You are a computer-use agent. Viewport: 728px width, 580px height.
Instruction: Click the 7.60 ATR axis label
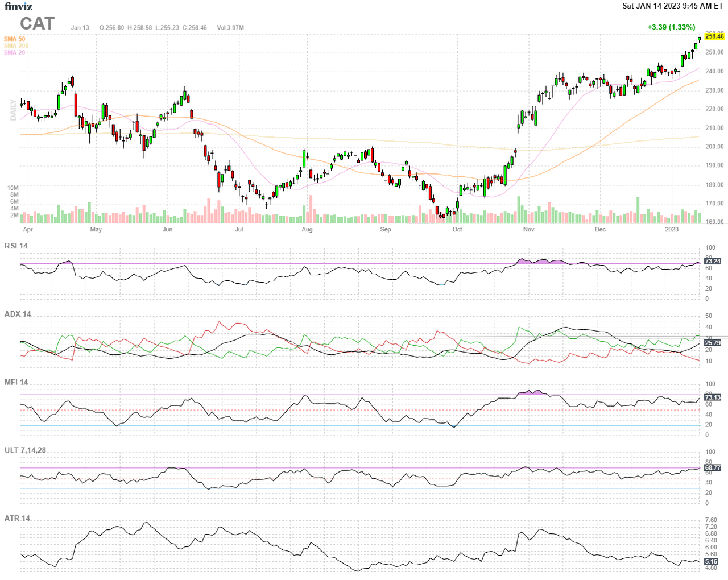pos(711,520)
